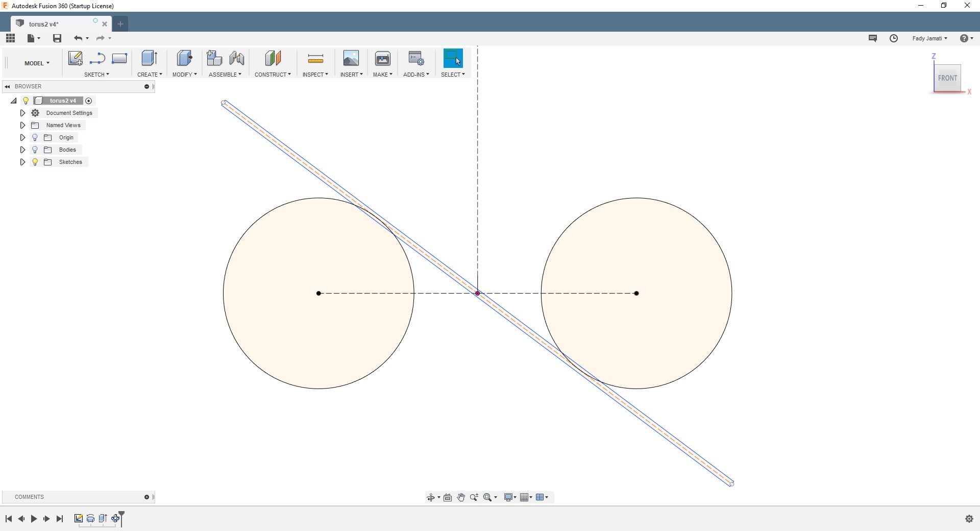Expand the Bodies folder
Viewport: 980px width, 531px height.
22,150
